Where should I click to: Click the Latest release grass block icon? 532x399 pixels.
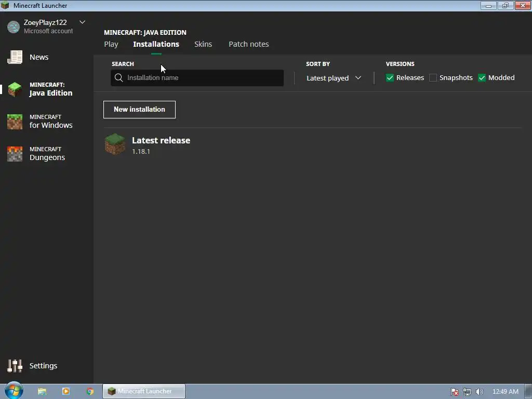click(115, 144)
